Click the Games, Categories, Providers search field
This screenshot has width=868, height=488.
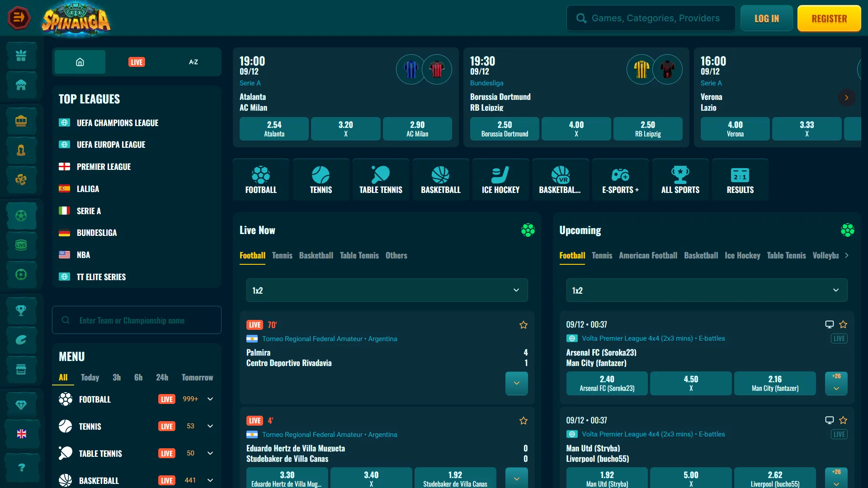click(x=651, y=18)
